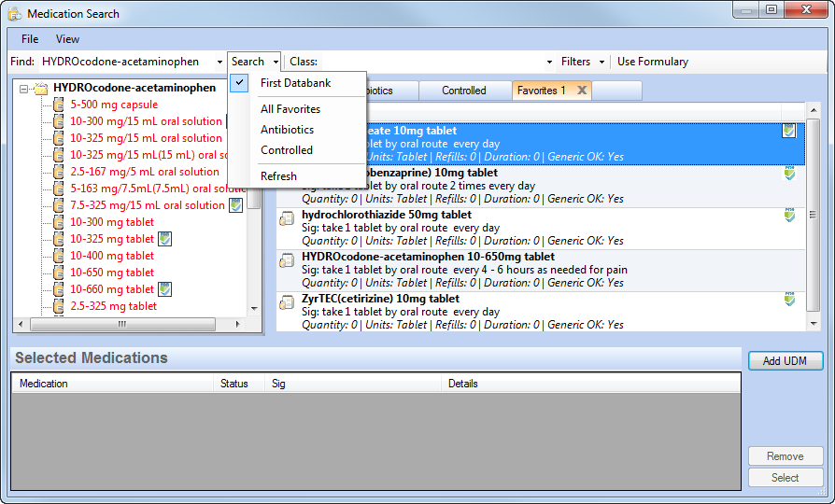Open the View menu
835x504 pixels.
point(67,39)
